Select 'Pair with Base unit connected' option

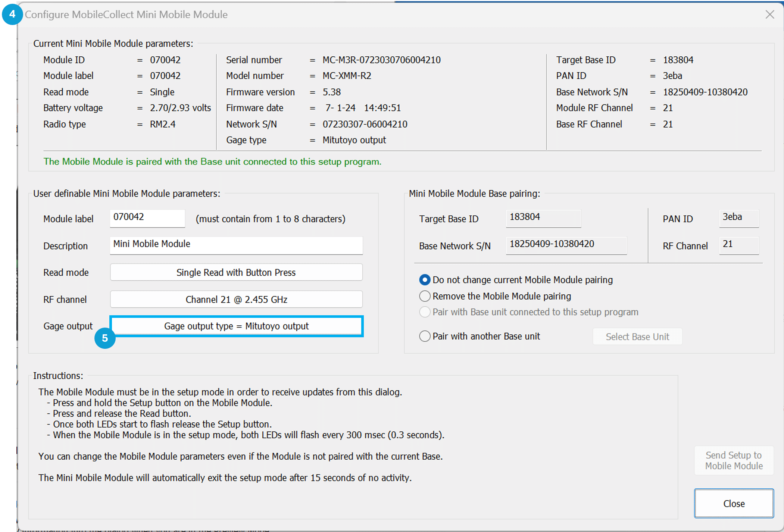(425, 312)
